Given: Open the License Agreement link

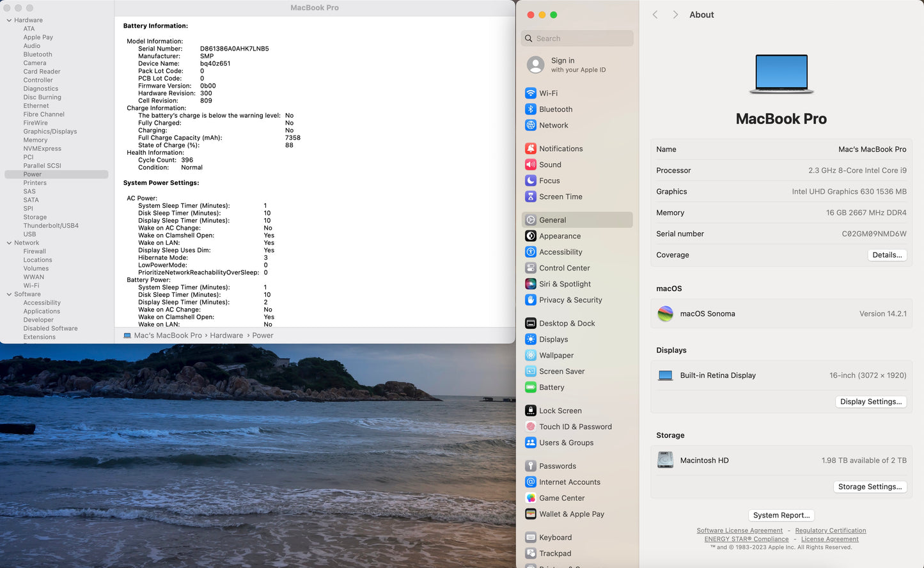Looking at the screenshot, I should [x=830, y=539].
